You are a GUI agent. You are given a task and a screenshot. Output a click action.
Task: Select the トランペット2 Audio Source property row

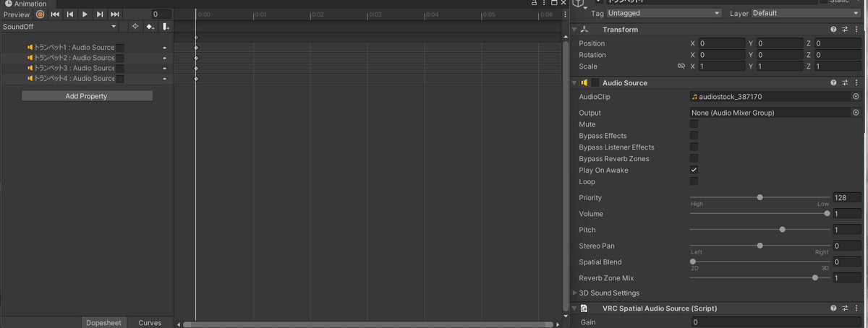coord(87,58)
